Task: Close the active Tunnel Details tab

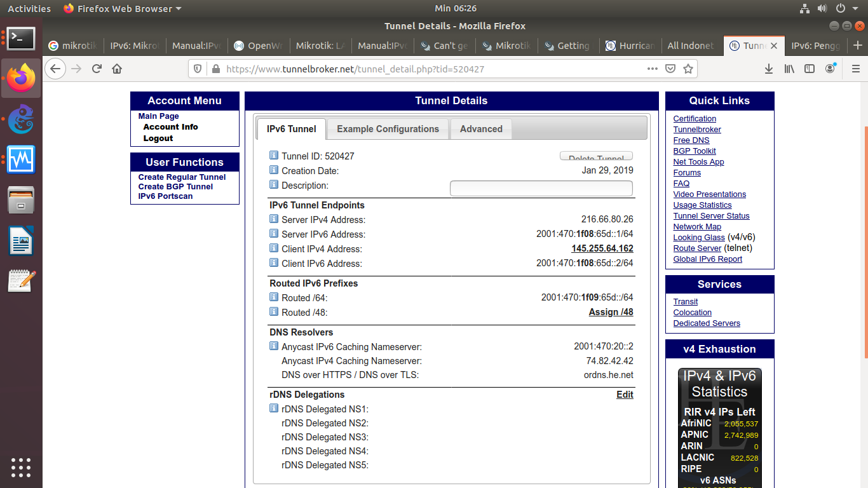Action: coord(774,46)
